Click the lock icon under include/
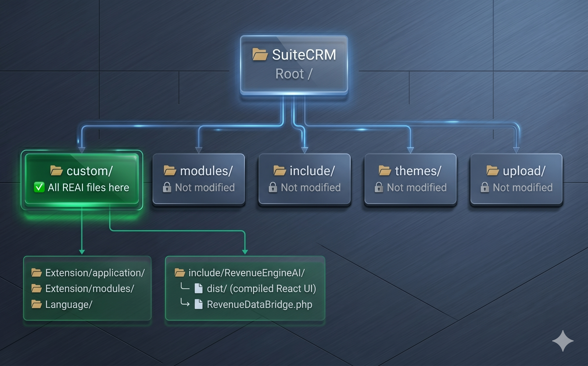The image size is (588, 366). click(273, 187)
